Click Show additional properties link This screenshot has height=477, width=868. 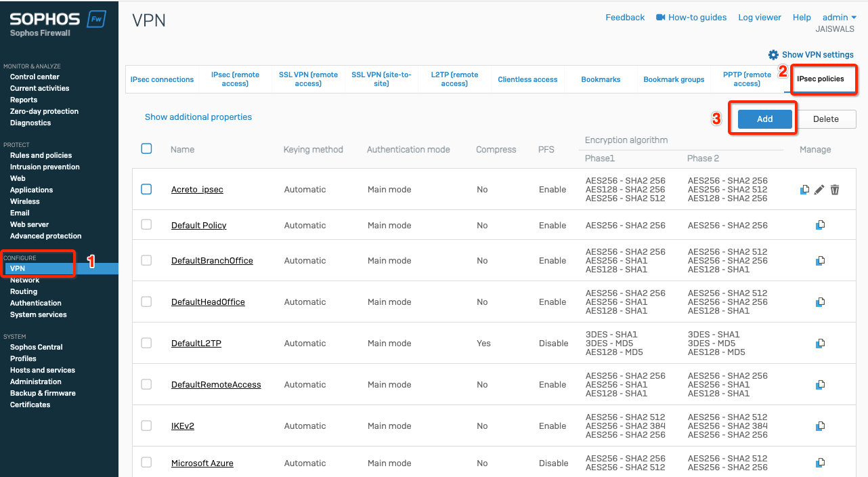point(198,117)
